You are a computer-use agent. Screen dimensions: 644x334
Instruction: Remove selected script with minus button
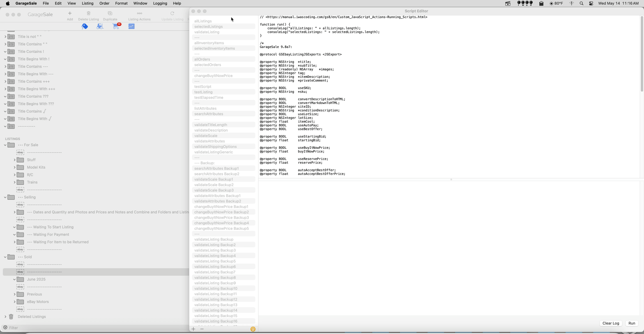[202, 329]
